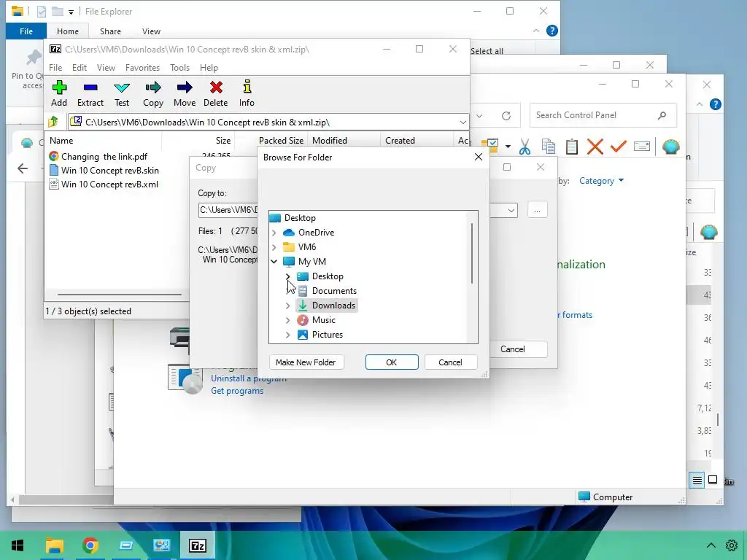The image size is (747, 560).
Task: Click the browse ellipsis button in Copy dialog
Action: 537,210
